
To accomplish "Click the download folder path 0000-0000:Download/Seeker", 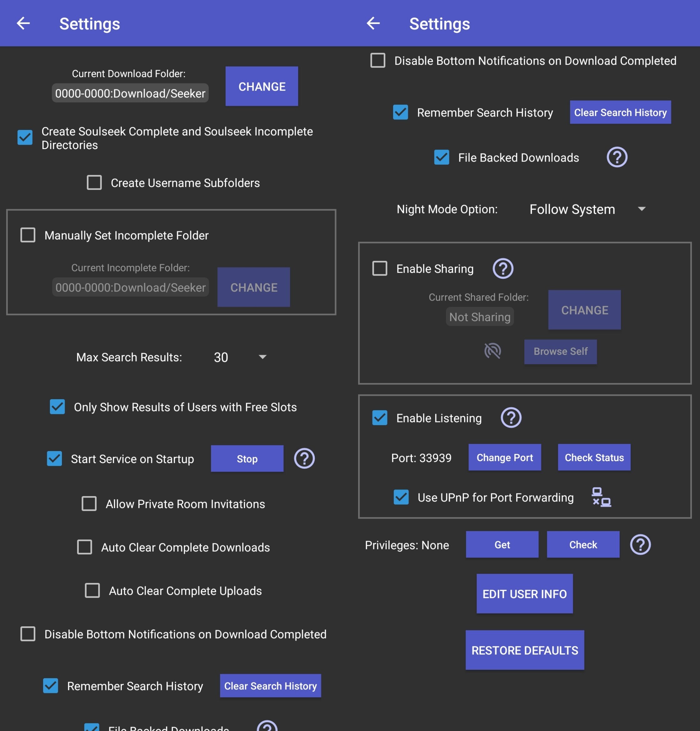I will (x=130, y=93).
